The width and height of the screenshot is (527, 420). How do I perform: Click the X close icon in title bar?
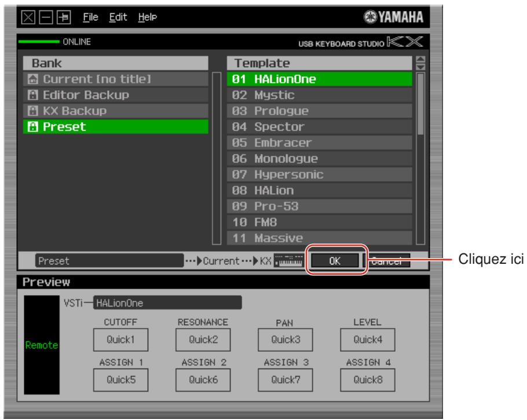click(28, 17)
